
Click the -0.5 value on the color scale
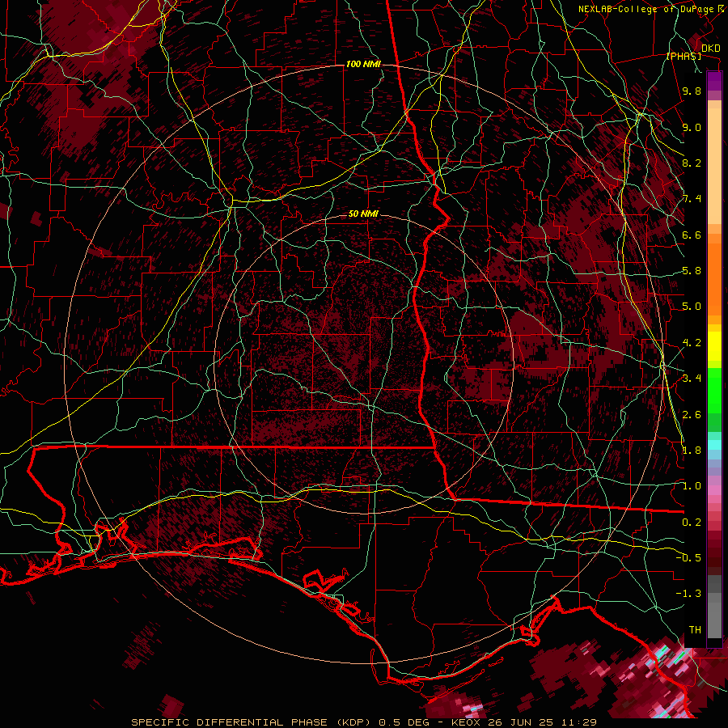(688, 558)
